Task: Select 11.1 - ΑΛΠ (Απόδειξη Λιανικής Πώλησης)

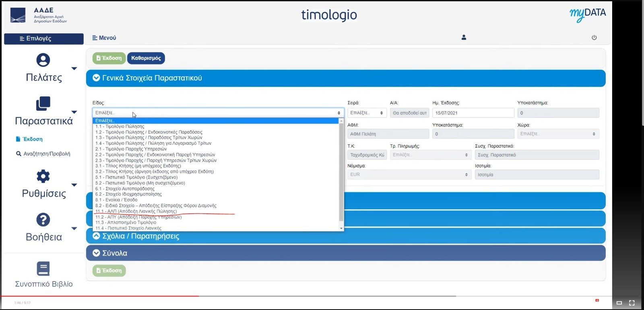Action: tap(216, 211)
